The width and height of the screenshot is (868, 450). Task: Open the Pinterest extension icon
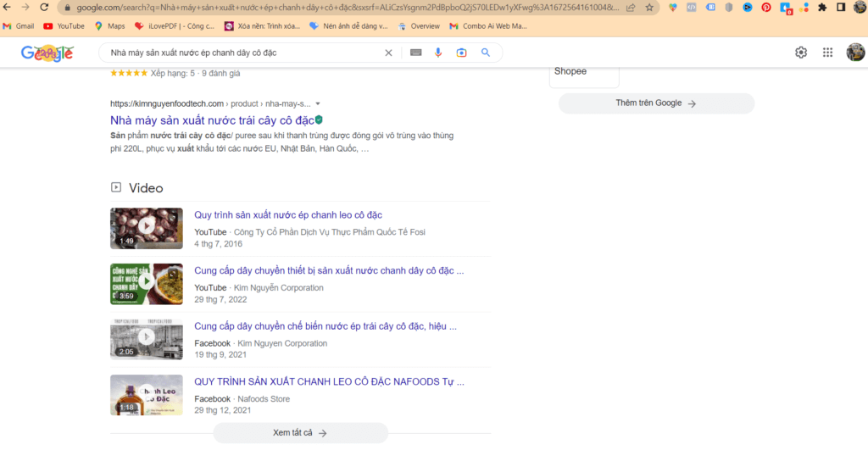point(766,8)
